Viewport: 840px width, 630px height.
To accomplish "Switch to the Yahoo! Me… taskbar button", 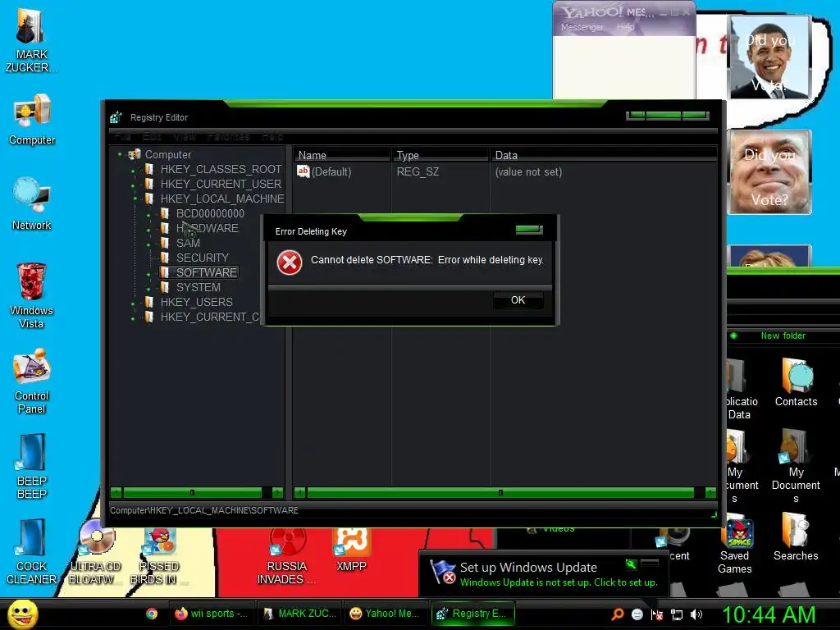I will click(x=386, y=614).
